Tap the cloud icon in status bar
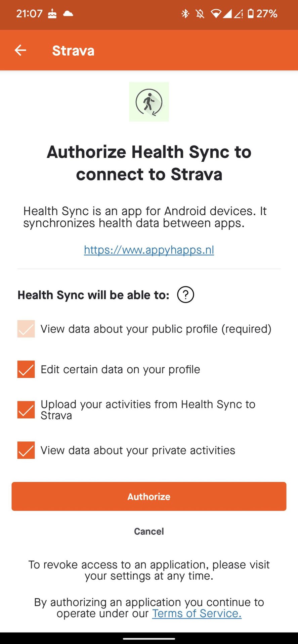 68,14
